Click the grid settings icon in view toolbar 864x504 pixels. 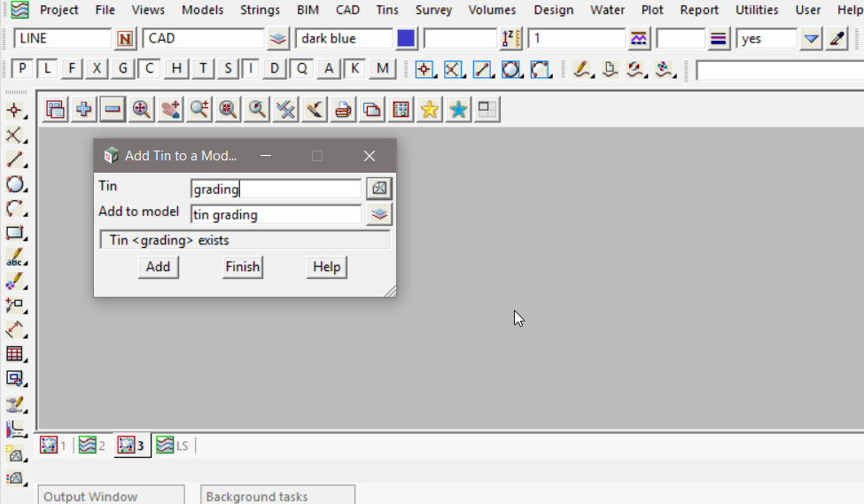coord(401,110)
